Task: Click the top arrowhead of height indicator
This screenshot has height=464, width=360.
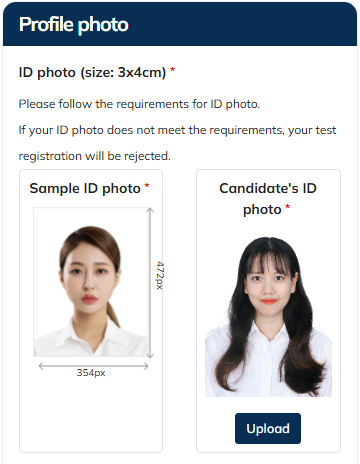Action: tap(150, 211)
